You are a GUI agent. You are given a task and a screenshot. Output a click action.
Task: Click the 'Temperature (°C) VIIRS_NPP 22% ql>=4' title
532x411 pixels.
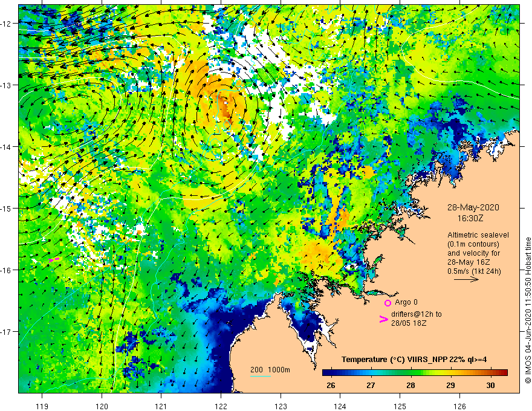[414, 360]
